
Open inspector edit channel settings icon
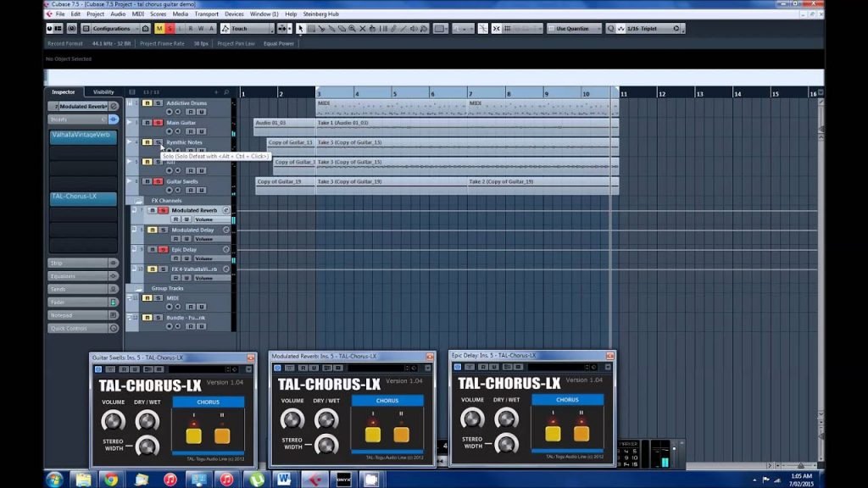(114, 106)
